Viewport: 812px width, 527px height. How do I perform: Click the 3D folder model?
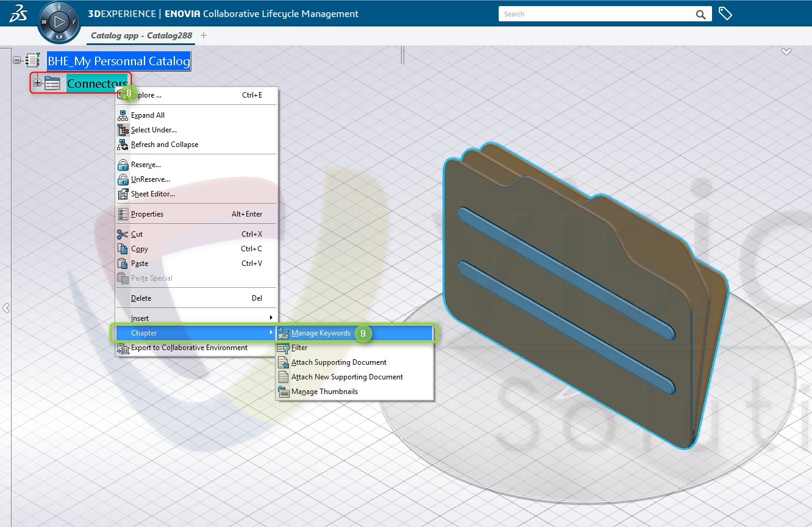pyautogui.click(x=585, y=296)
